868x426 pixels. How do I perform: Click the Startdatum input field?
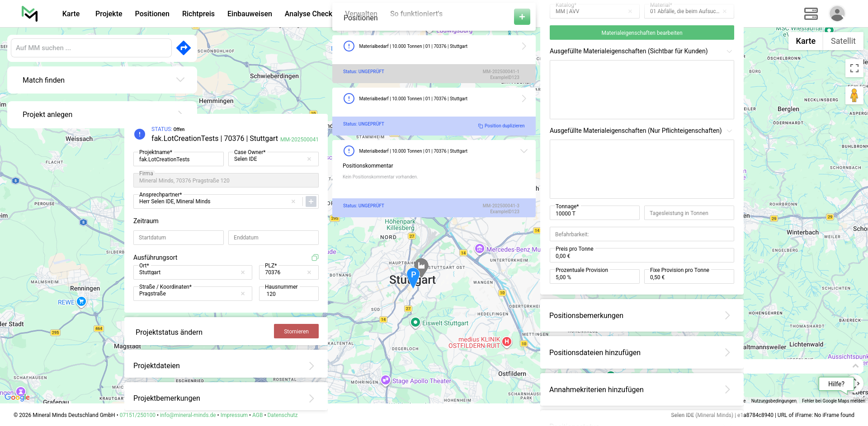(178, 238)
